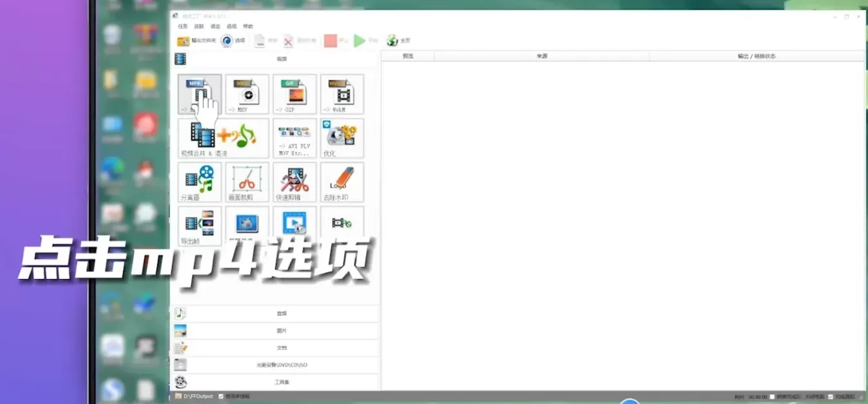868x404 pixels.
Task: Open the 画面裁剪 crop tool
Action: pos(247,182)
